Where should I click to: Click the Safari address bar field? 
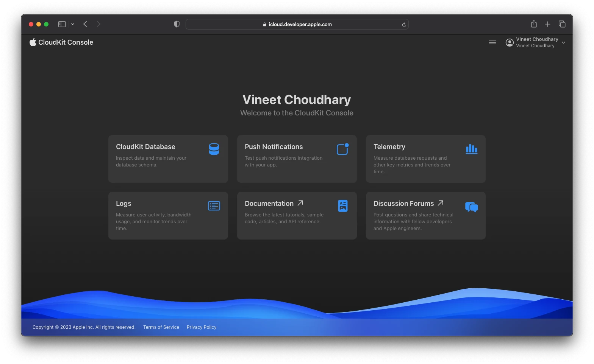297,24
